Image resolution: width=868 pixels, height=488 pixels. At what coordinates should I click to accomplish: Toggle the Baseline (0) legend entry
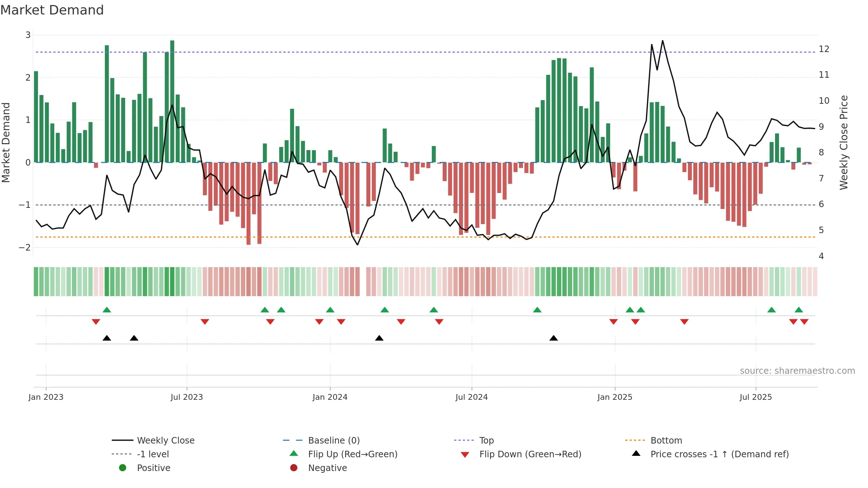pos(321,440)
